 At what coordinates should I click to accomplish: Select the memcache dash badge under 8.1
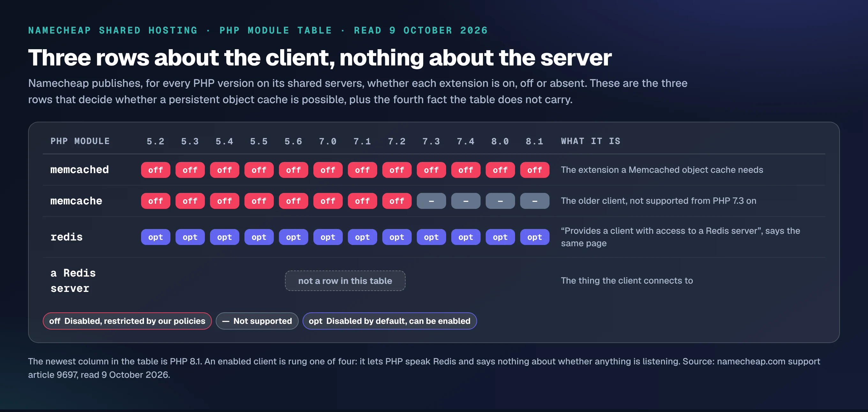click(x=535, y=201)
